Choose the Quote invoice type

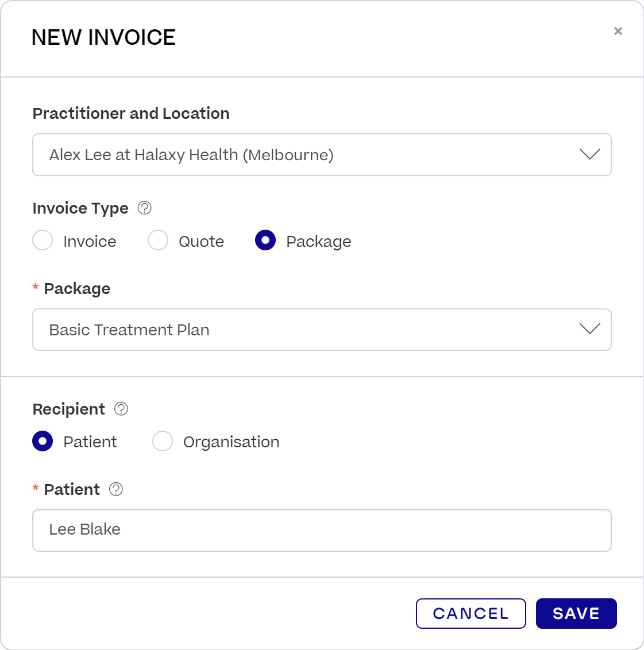click(x=158, y=241)
